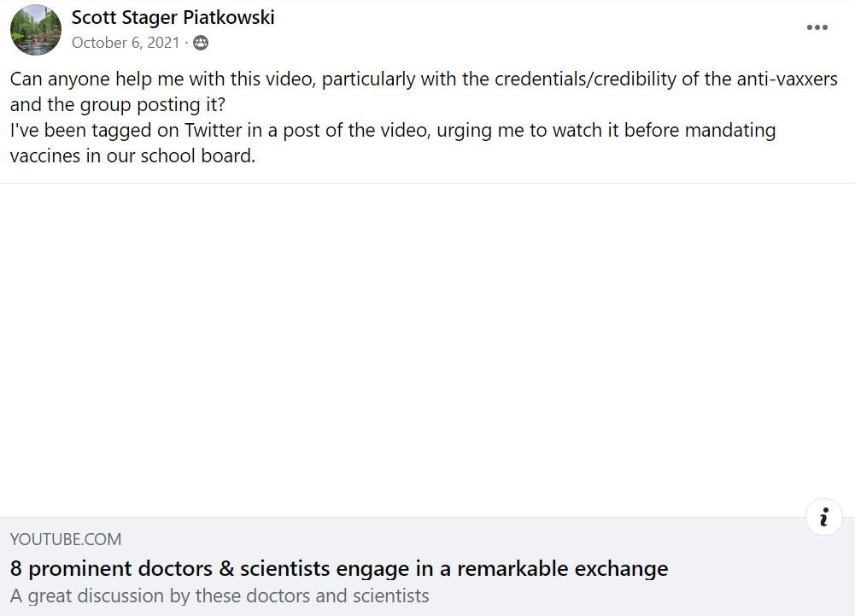Open the three-dot post options menu
Screen dimensions: 855x616
click(817, 27)
